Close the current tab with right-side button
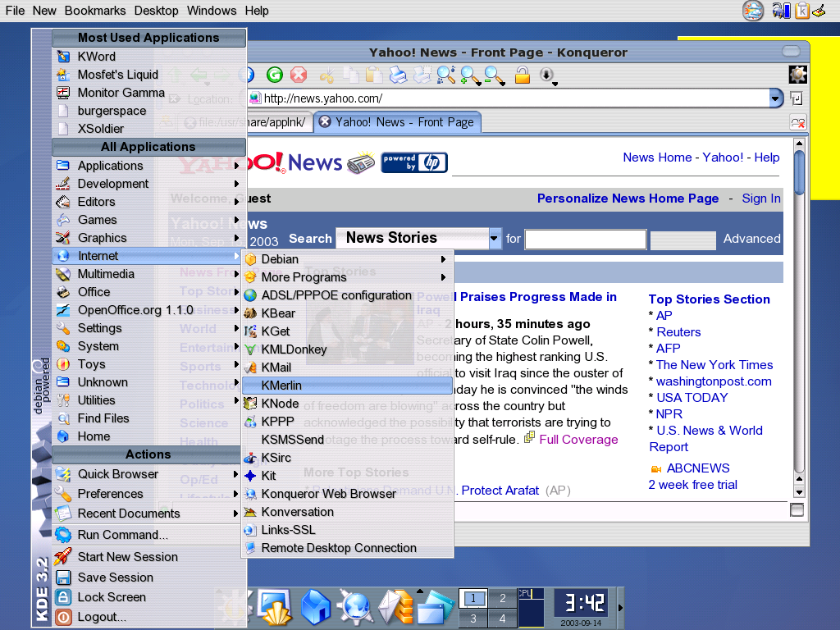The height and width of the screenshot is (630, 840). (x=797, y=123)
